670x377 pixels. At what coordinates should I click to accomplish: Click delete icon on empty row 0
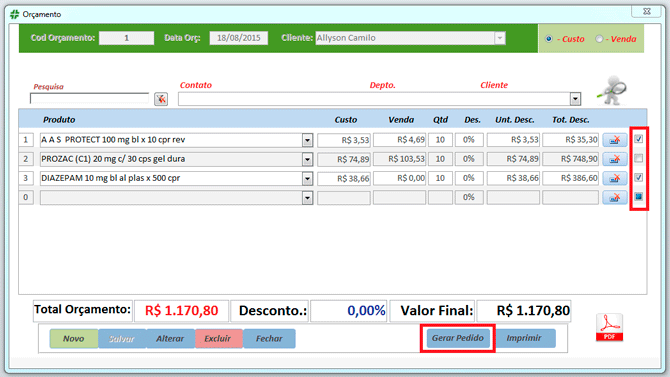[615, 197]
